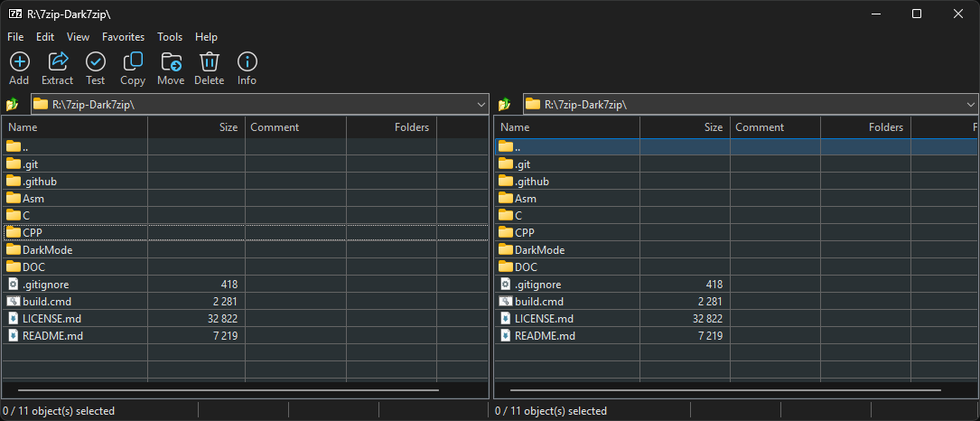Open the Help menu
This screenshot has height=421, width=980.
(206, 37)
